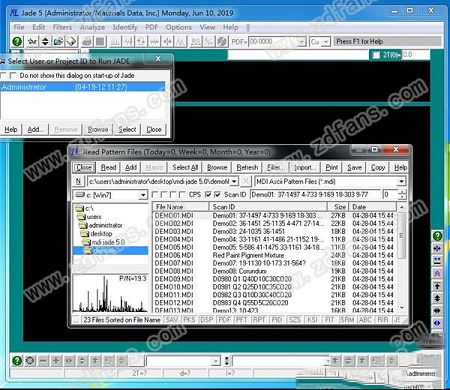Click the horizontal double arrow icon in sidebar

(437, 310)
